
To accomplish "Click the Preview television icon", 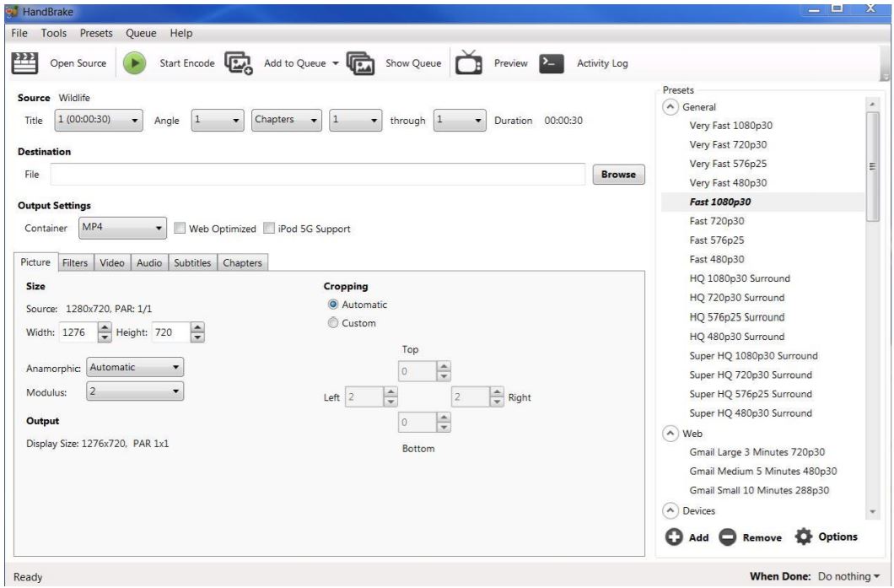I will pos(469,62).
